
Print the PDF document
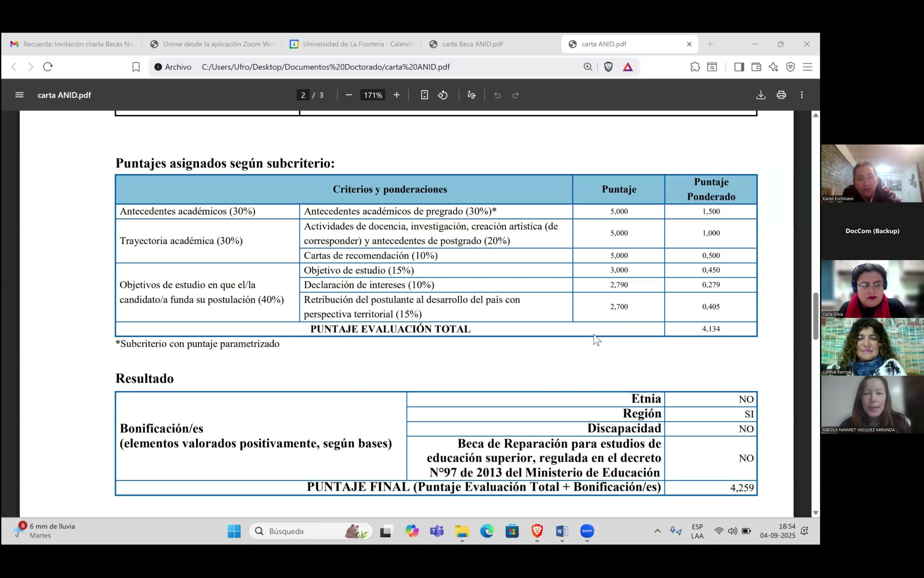[x=781, y=95]
